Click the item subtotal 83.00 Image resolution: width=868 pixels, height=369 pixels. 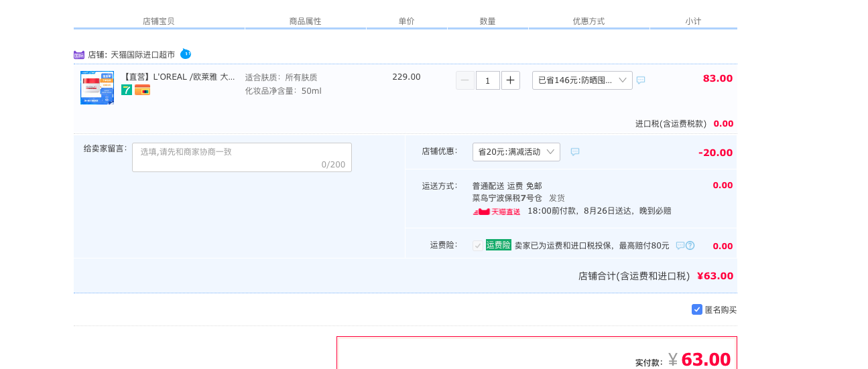pos(718,78)
